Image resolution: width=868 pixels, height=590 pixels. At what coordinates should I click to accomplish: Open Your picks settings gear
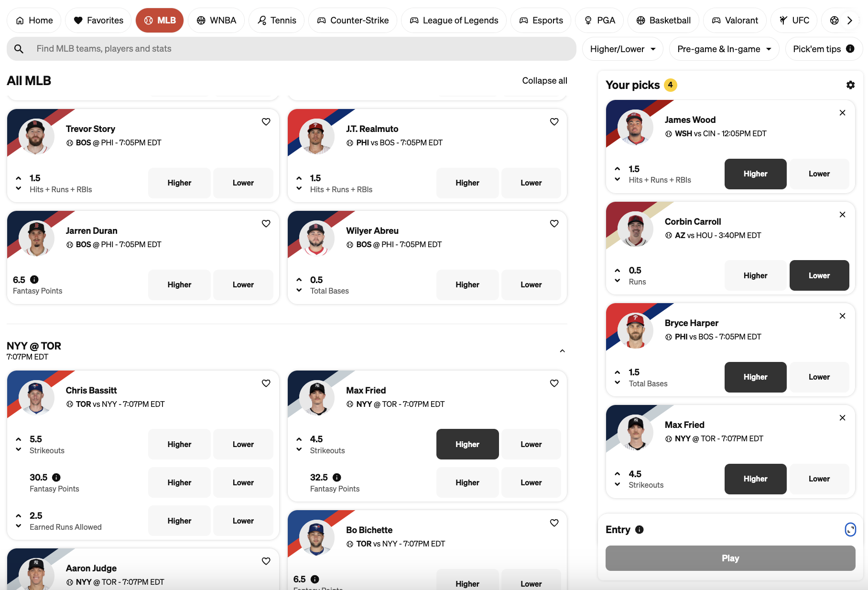850,85
